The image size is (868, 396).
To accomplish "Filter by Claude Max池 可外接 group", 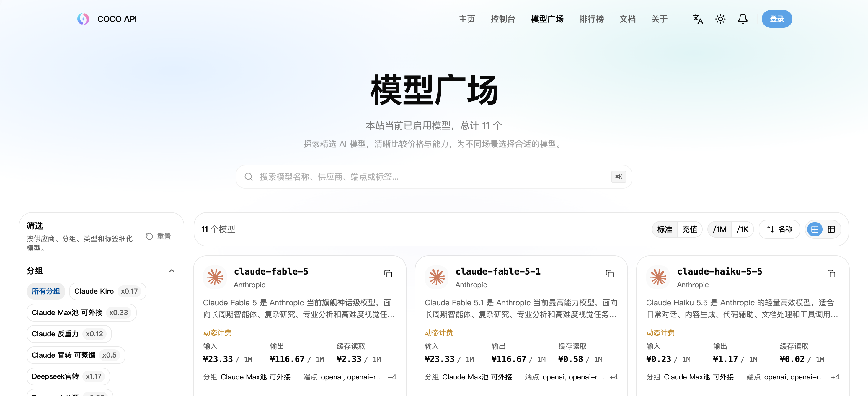I will click(81, 312).
